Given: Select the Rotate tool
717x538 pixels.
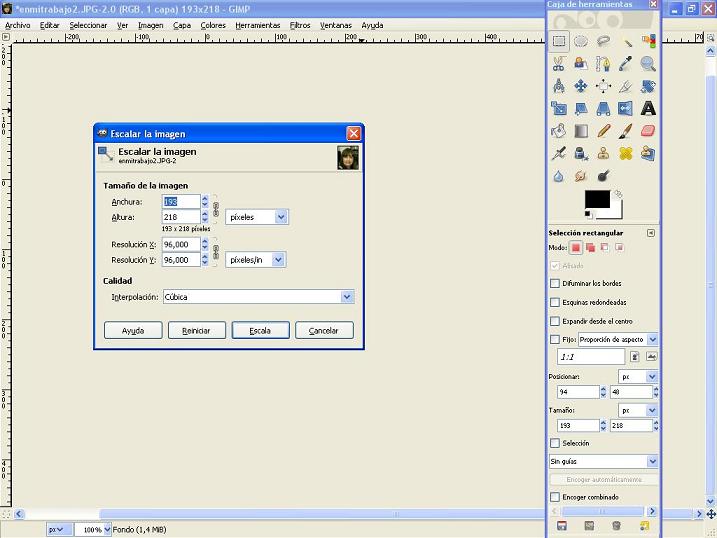Looking at the screenshot, I should pyautogui.click(x=648, y=86).
